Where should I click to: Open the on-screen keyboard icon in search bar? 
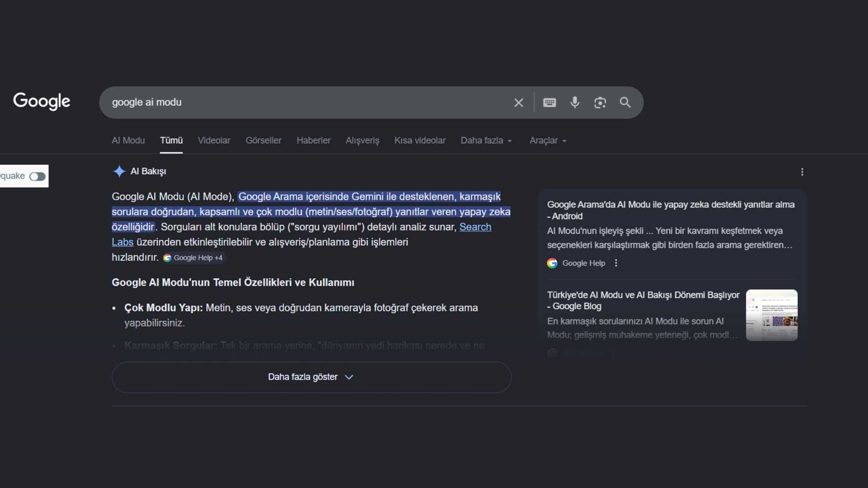549,102
